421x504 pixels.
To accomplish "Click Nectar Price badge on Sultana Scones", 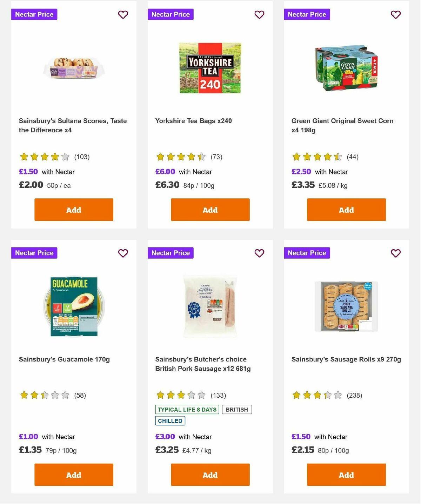I will [34, 14].
